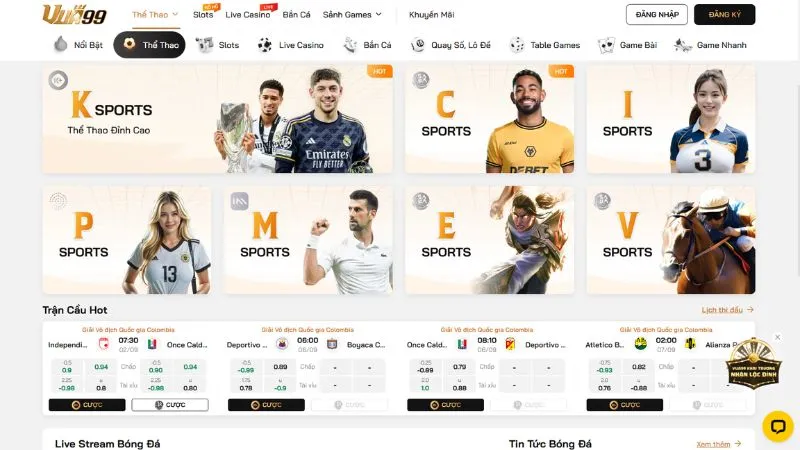Open the V Sports horse racing card
The height and width of the screenshot is (450, 800).
(671, 240)
